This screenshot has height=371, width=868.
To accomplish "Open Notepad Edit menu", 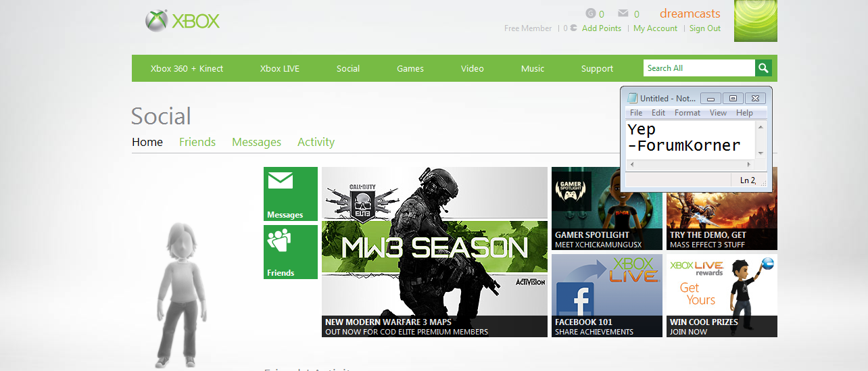I will [658, 113].
